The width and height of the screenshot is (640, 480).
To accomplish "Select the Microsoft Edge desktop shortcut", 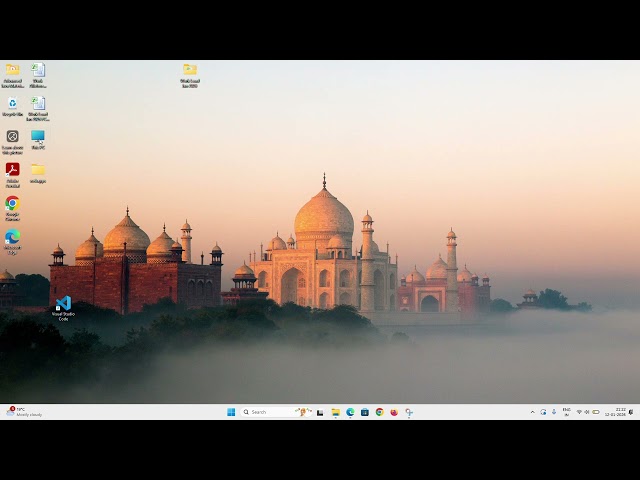I will (13, 242).
